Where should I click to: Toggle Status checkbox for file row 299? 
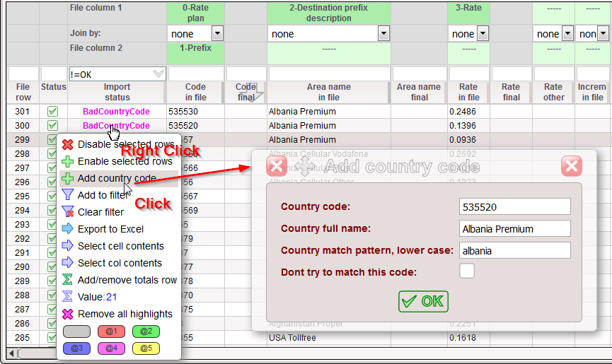click(x=52, y=139)
